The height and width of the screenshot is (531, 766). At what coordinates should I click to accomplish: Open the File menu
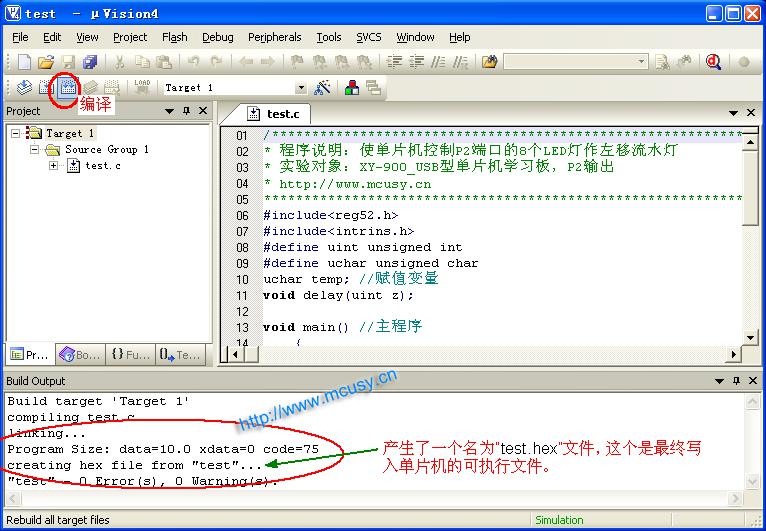click(20, 37)
